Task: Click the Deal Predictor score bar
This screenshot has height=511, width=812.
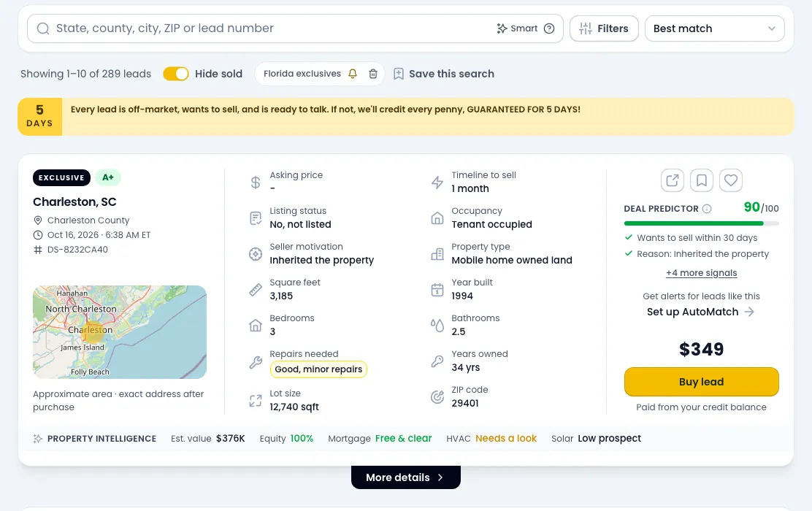Action: point(701,223)
